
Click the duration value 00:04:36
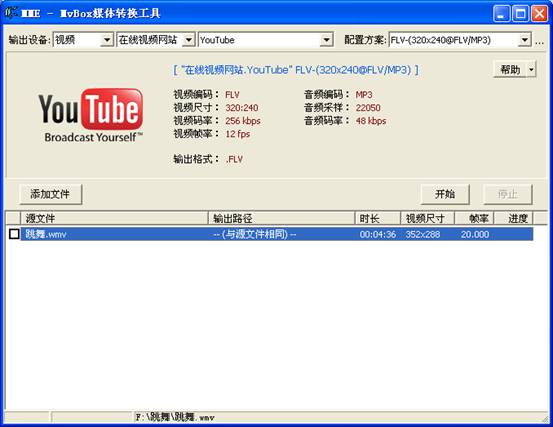coord(377,234)
